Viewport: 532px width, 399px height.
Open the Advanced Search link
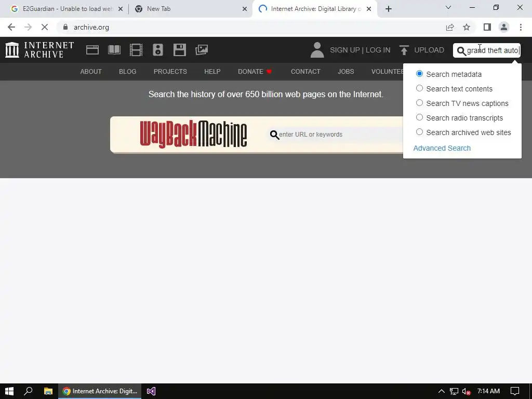pos(442,148)
